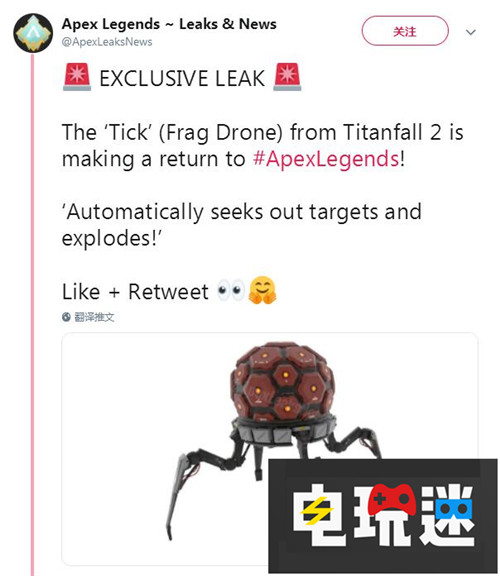Click the red gamepad icon in watermark

[392, 500]
